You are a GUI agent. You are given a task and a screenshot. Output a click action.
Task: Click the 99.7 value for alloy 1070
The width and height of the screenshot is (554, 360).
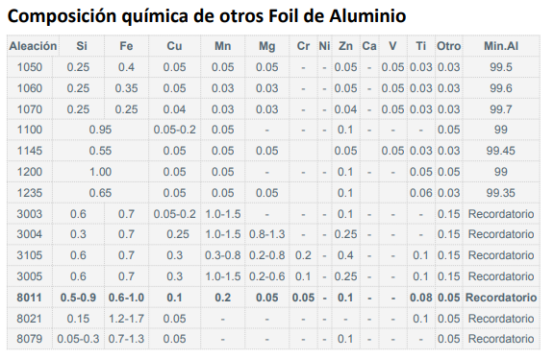coord(501,109)
